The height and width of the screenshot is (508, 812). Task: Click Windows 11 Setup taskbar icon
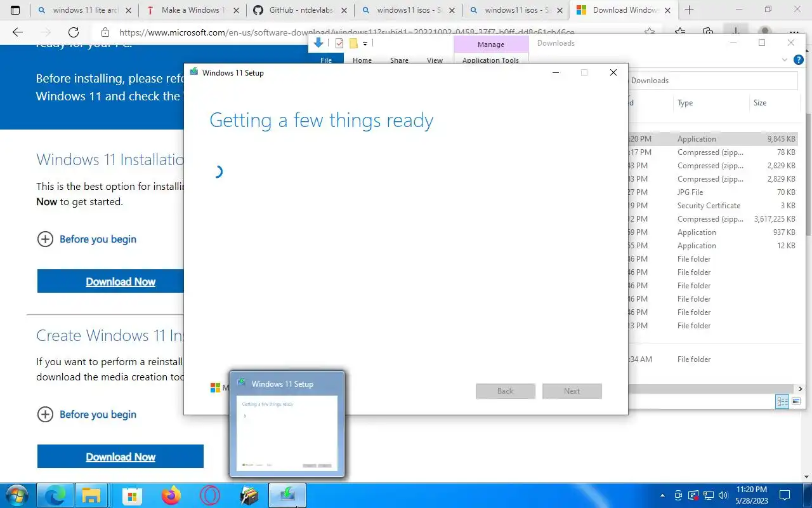click(x=288, y=495)
